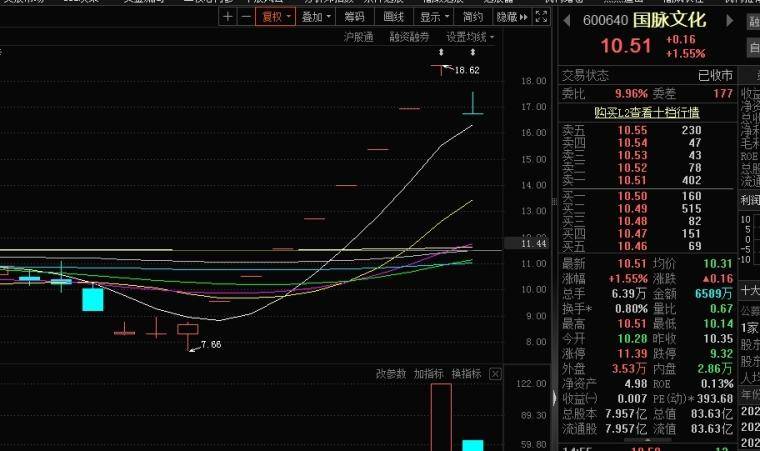This screenshot has width=760, height=451.
Task: Click the 外盘 value 3.53万
Action: point(629,369)
